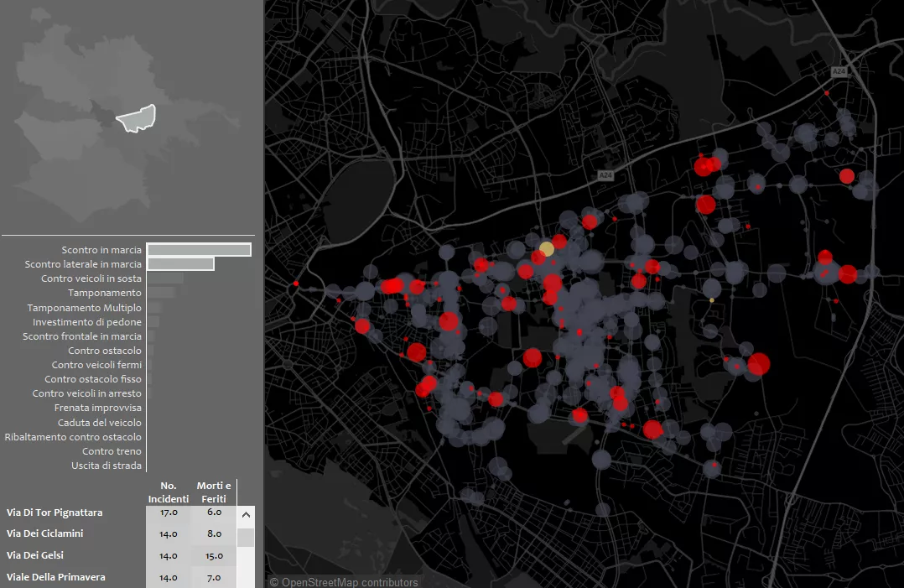Screen dimensions: 904x588
Task: Click the 'Morti e Feriti' column header
Action: 214,492
